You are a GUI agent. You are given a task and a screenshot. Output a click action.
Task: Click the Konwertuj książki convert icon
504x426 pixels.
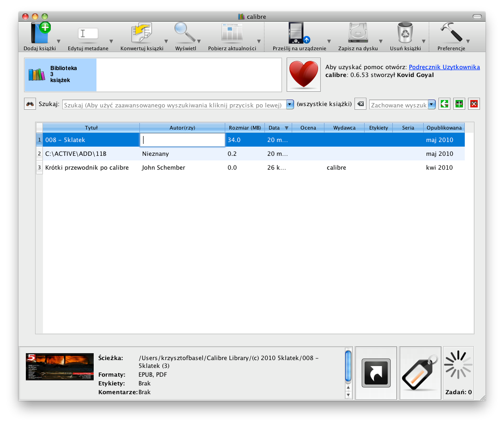141,33
